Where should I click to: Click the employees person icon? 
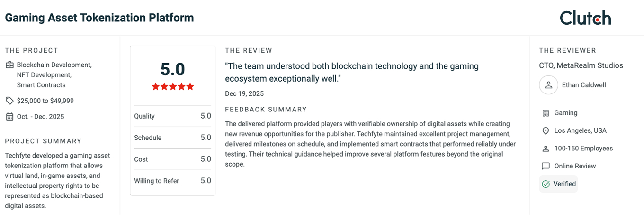(x=546, y=149)
